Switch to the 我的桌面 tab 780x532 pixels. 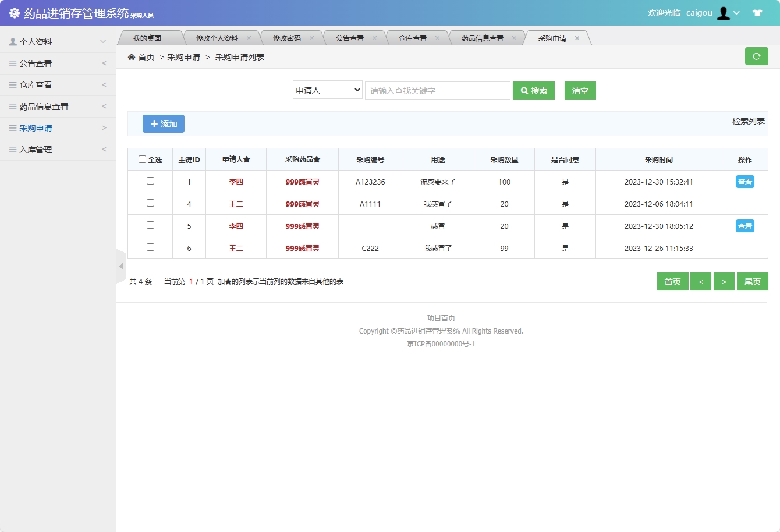pyautogui.click(x=150, y=37)
